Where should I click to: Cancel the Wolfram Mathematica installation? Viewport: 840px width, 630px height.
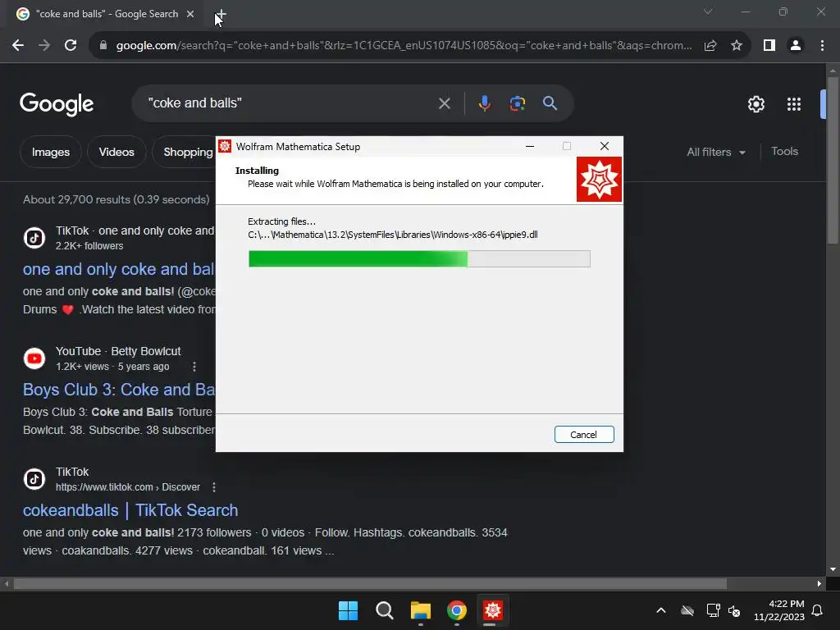pos(584,435)
